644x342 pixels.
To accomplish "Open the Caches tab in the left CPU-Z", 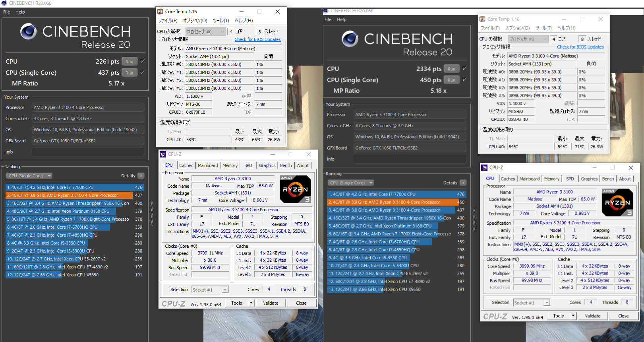I will coord(186,165).
